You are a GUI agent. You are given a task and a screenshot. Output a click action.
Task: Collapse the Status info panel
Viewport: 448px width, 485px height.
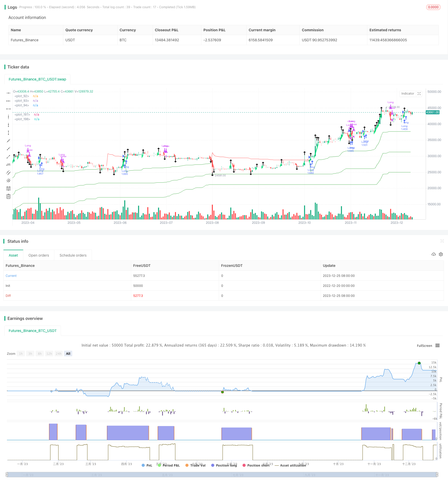(x=442, y=241)
